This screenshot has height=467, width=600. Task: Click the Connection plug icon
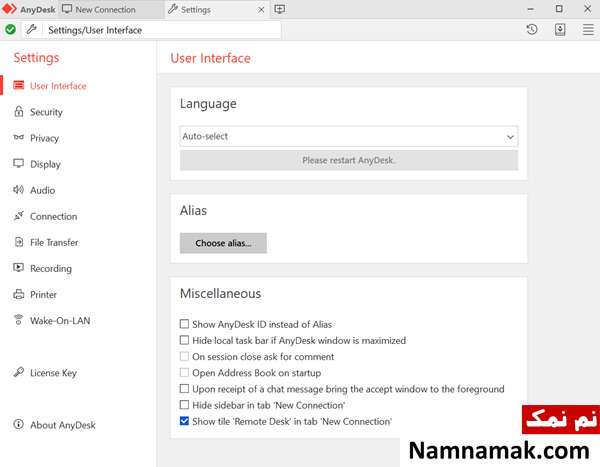[x=19, y=216]
